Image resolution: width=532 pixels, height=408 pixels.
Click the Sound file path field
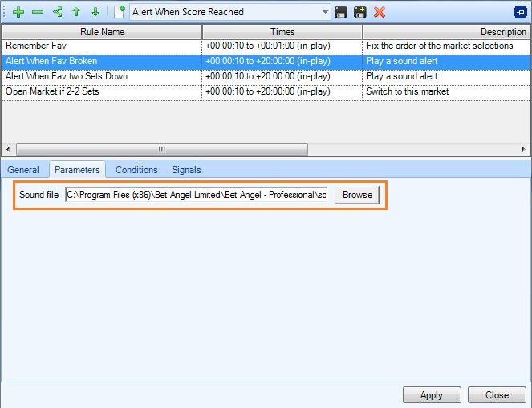(x=197, y=195)
